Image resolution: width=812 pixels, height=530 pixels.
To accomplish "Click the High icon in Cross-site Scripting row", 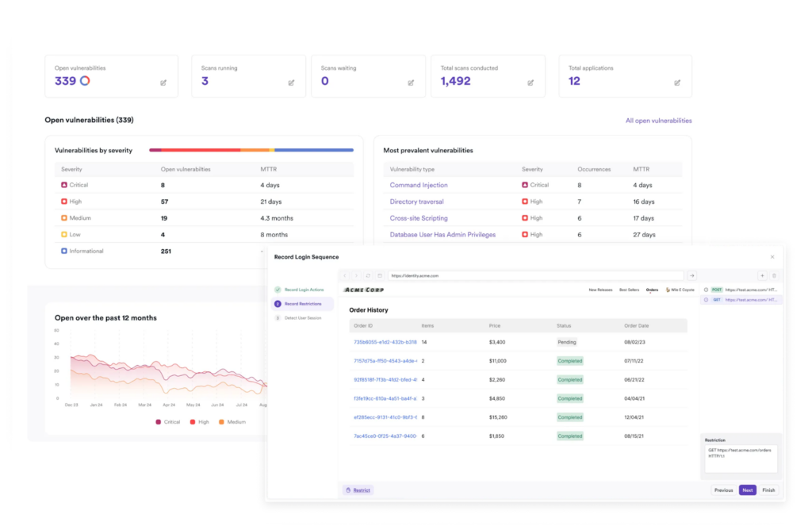I will [x=525, y=218].
